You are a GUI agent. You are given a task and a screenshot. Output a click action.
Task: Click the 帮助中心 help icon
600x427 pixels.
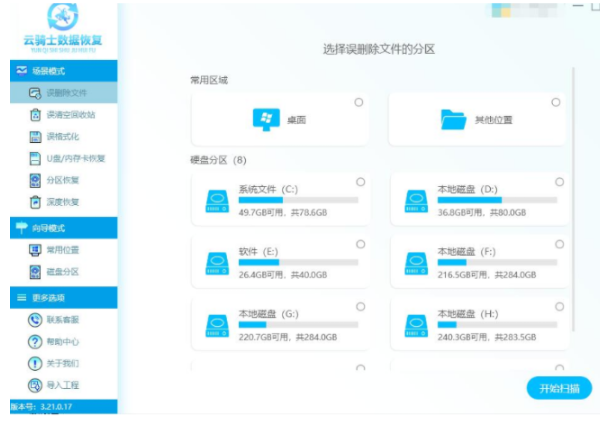(x=35, y=342)
